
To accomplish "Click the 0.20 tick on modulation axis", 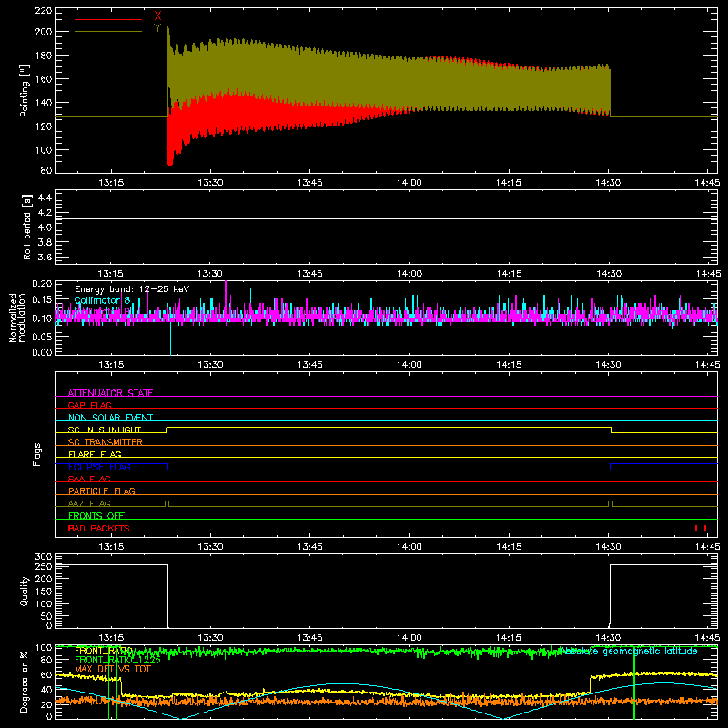I will pos(42,283).
